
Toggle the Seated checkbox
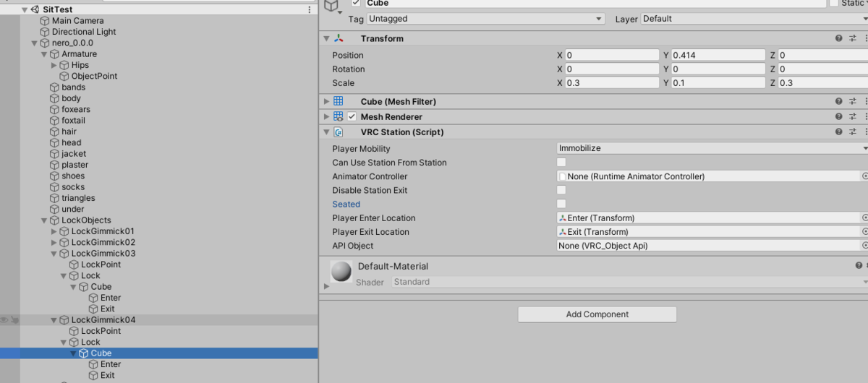tap(561, 204)
